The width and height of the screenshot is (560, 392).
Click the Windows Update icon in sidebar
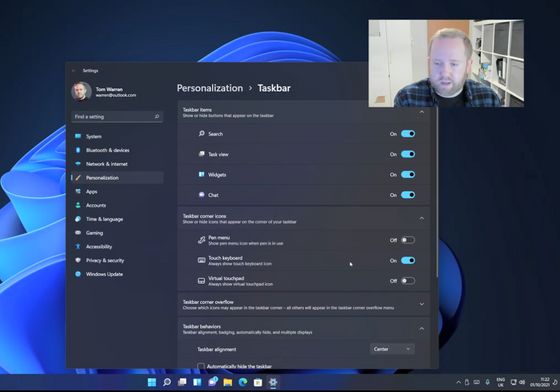coord(78,274)
